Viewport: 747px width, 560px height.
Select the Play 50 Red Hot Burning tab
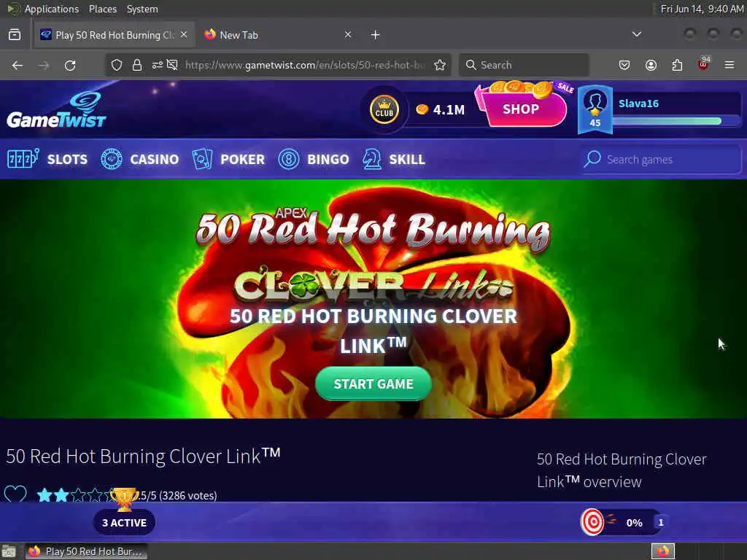point(115,35)
